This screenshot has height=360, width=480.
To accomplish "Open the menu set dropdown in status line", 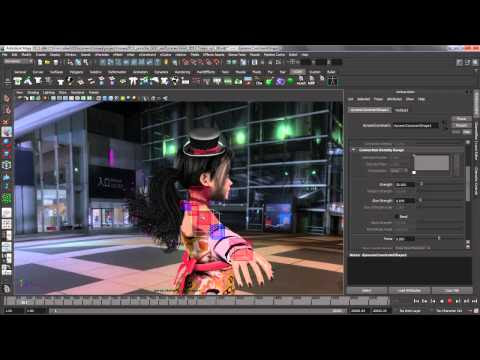I will [x=18, y=62].
